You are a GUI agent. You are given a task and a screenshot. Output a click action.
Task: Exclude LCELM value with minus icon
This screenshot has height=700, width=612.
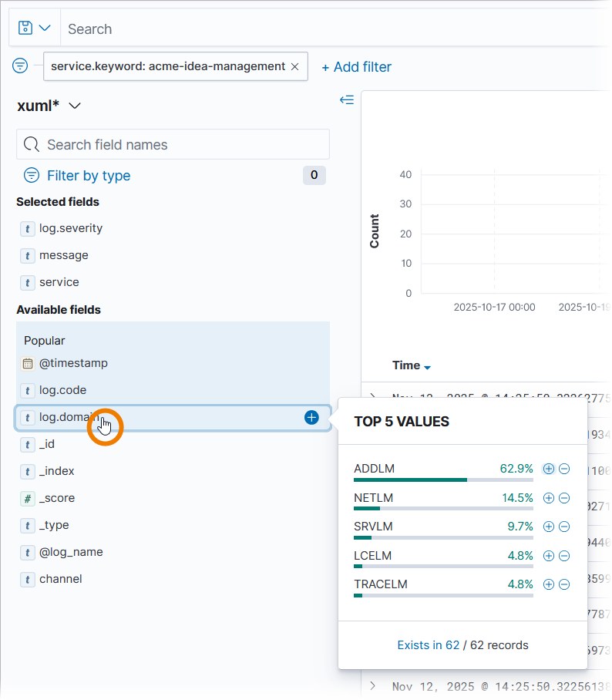tap(564, 556)
